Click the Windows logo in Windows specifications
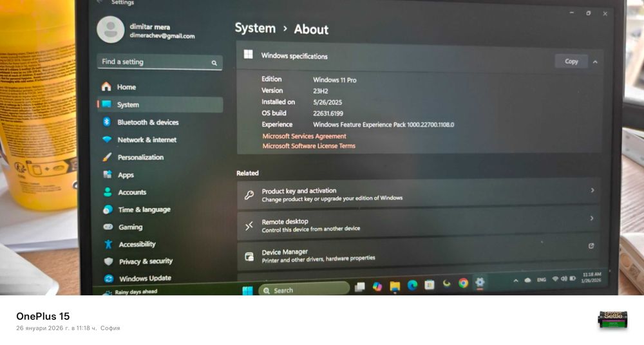The image size is (644, 345). [x=248, y=54]
